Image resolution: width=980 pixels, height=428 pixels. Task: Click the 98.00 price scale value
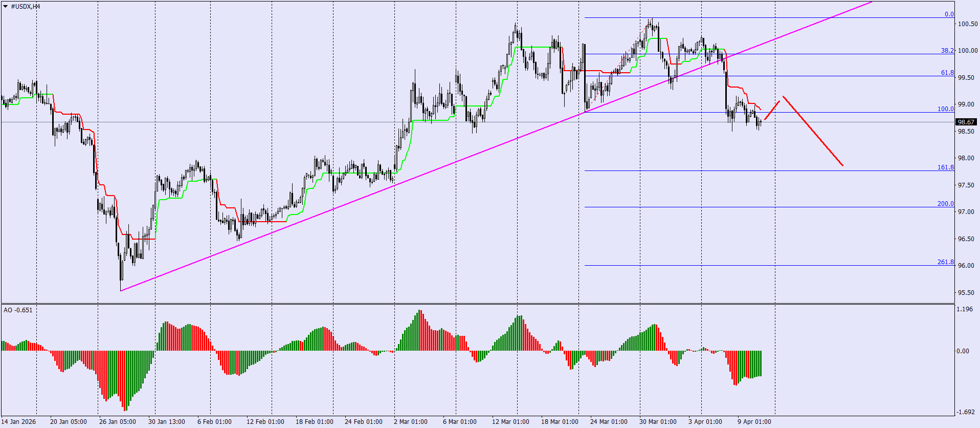coord(966,158)
